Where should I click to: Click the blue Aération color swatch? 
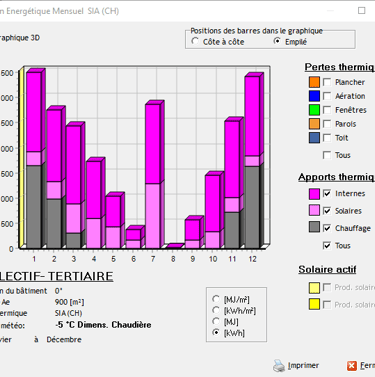[x=314, y=96]
